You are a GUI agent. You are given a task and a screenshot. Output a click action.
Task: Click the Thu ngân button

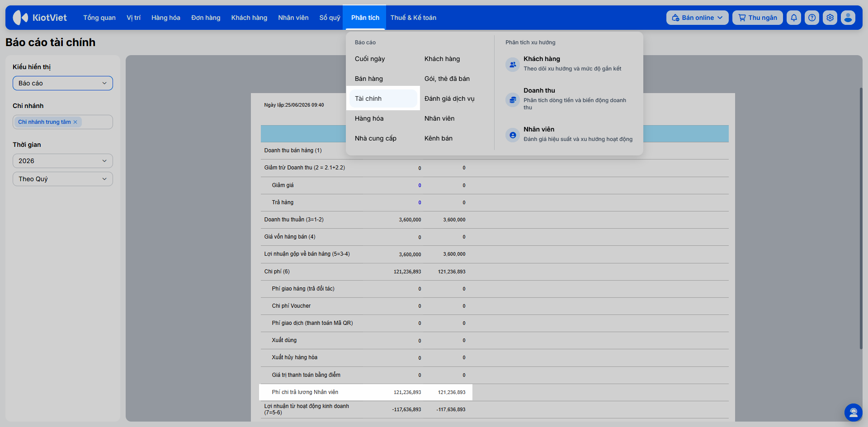758,18
